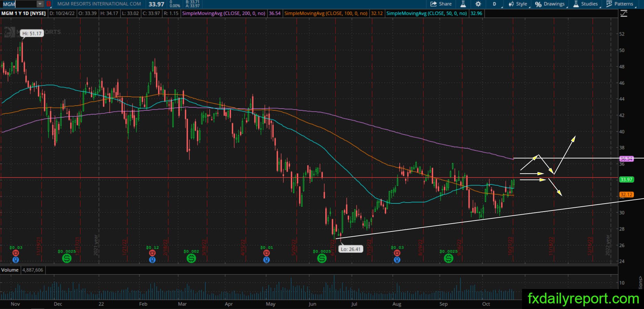Click the red linking clipboard icon beside symbol
Screen dimensions: 644x309
(49, 4)
